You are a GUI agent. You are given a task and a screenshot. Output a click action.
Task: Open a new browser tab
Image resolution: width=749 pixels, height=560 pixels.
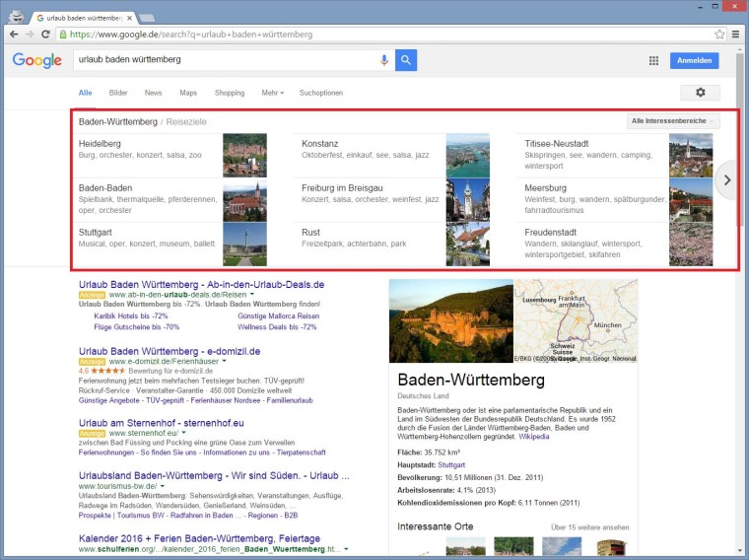pos(147,18)
